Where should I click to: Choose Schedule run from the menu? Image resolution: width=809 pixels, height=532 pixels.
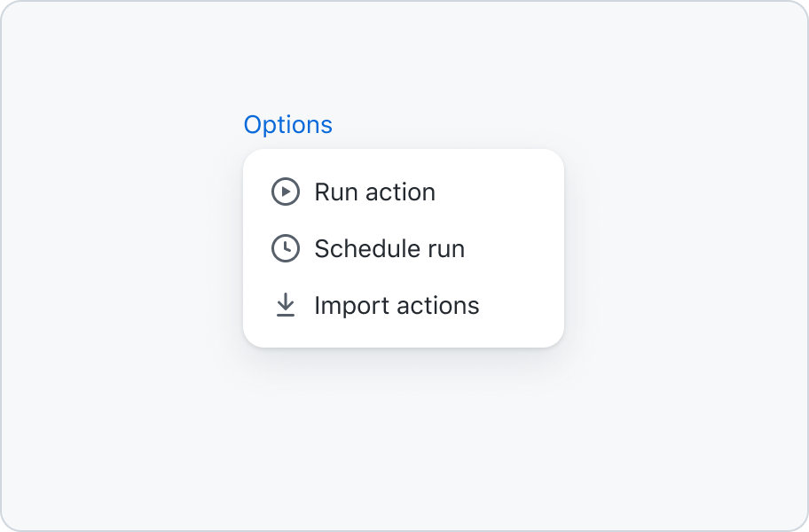click(404, 248)
